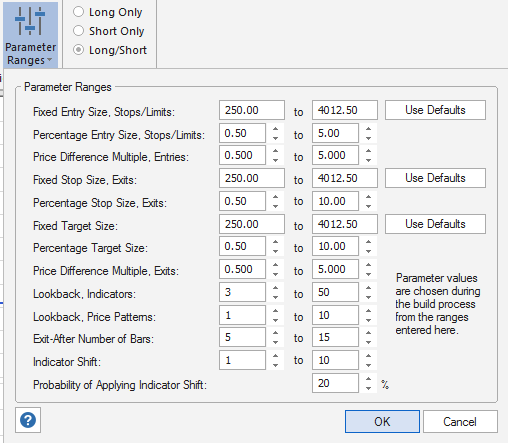
Task: Click the 'Exit-After Number of Bars:' label
Action: tap(94, 339)
